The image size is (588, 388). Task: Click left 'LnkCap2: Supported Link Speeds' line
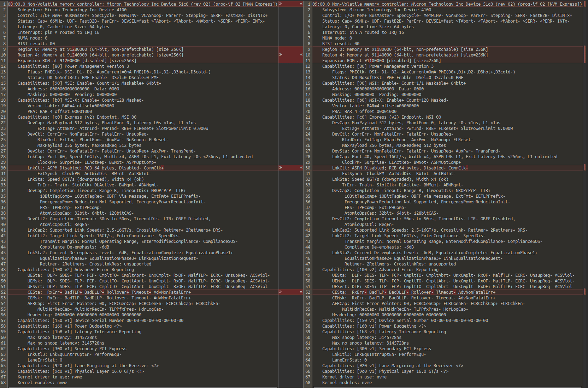coord(125,230)
